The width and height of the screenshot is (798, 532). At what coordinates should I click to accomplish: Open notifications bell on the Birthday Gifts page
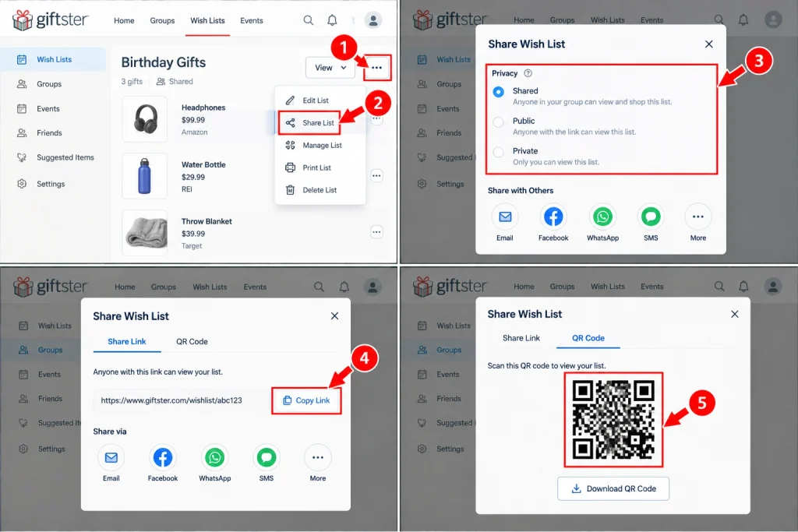pyautogui.click(x=332, y=20)
